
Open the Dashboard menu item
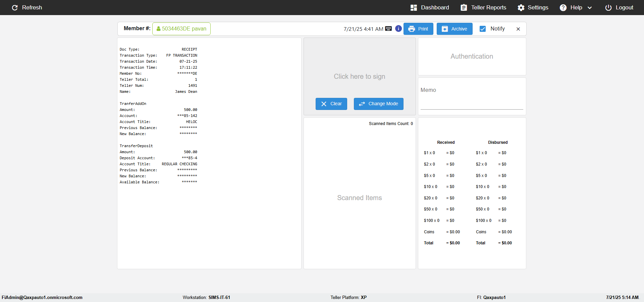pos(430,8)
